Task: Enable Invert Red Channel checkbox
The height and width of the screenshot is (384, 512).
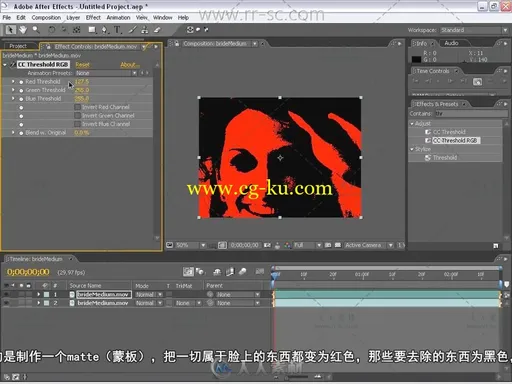Action: tap(77, 107)
